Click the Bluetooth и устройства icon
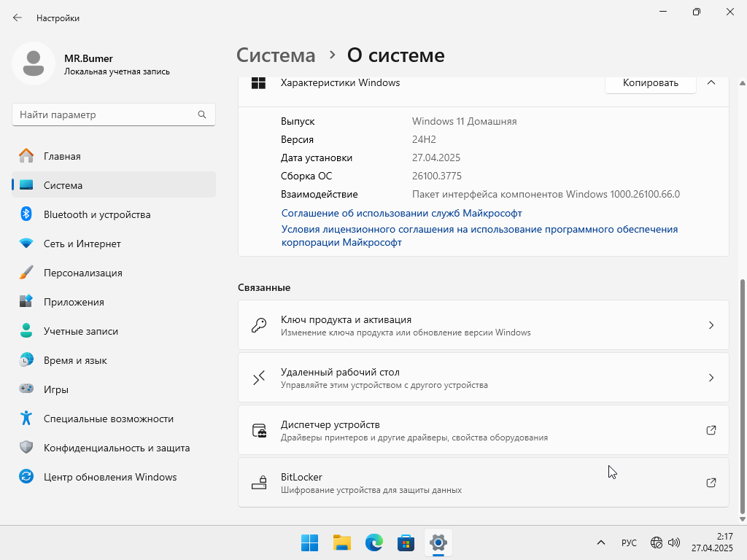 click(x=26, y=214)
